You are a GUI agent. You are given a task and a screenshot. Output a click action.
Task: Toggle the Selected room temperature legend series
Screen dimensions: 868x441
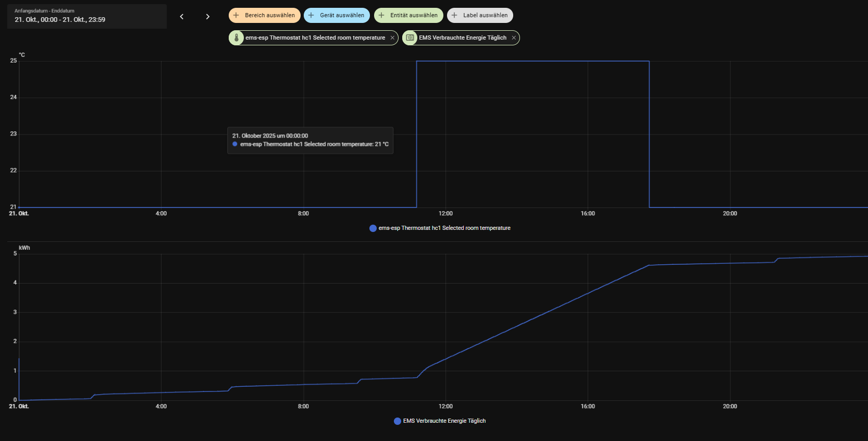click(x=444, y=228)
